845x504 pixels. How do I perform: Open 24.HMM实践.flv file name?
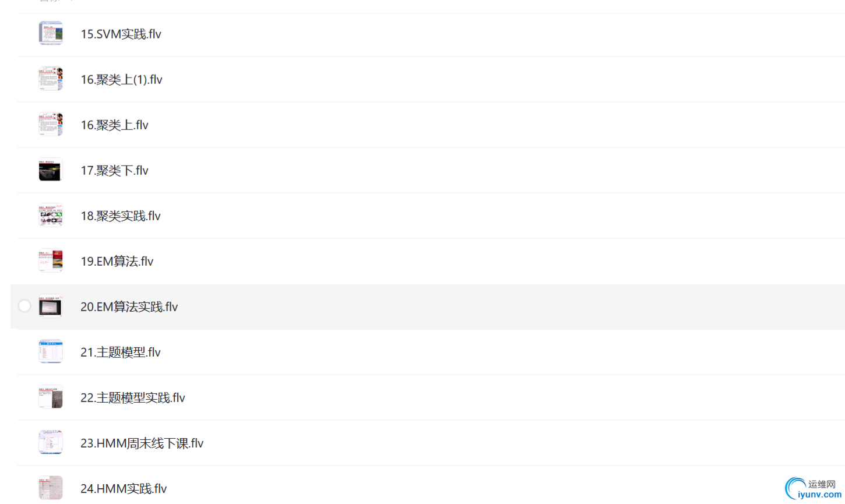[x=124, y=488]
